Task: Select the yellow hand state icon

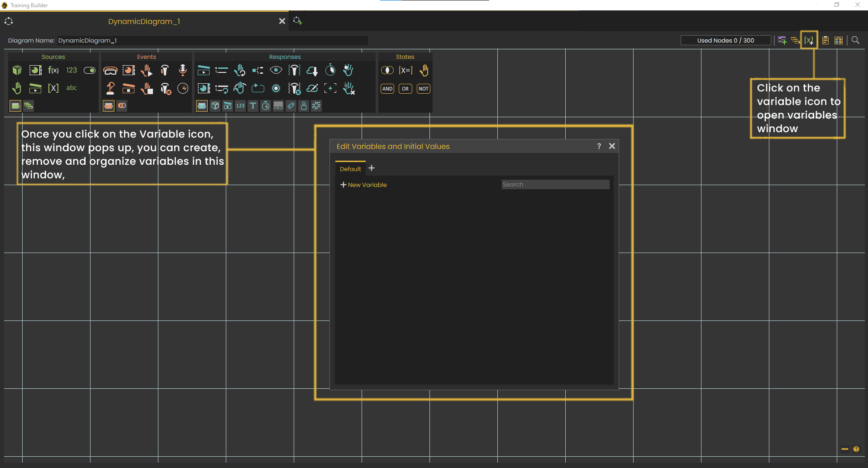Action: coord(424,70)
